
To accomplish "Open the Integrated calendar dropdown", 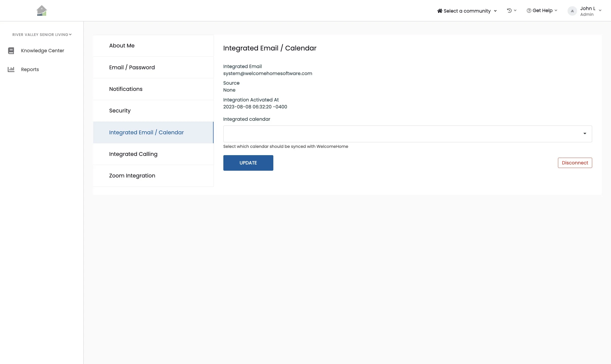I will click(x=408, y=134).
